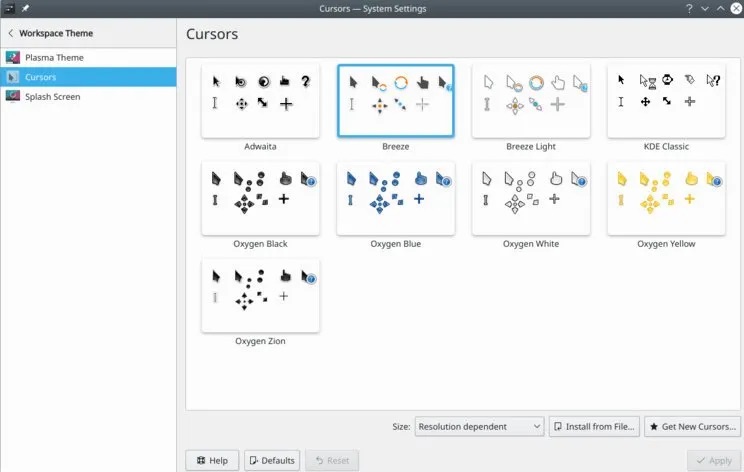The image size is (744, 472).
Task: Select the Oxygen White cursor theme
Action: click(x=530, y=198)
